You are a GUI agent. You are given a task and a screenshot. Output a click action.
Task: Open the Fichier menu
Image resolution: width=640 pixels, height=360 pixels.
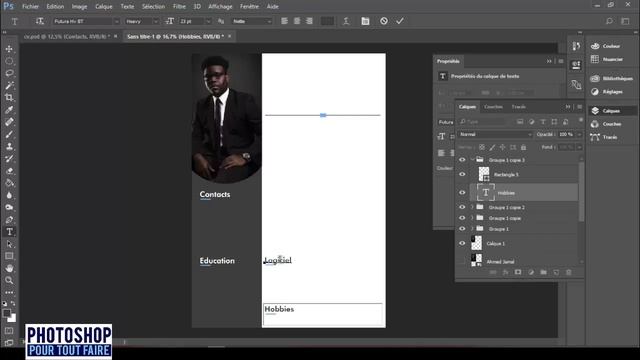(30, 7)
